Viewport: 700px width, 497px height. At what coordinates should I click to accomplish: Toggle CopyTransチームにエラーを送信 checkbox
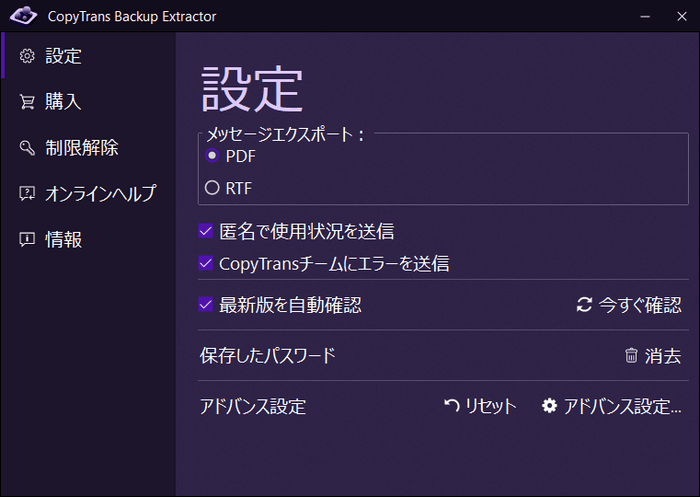coord(205,263)
